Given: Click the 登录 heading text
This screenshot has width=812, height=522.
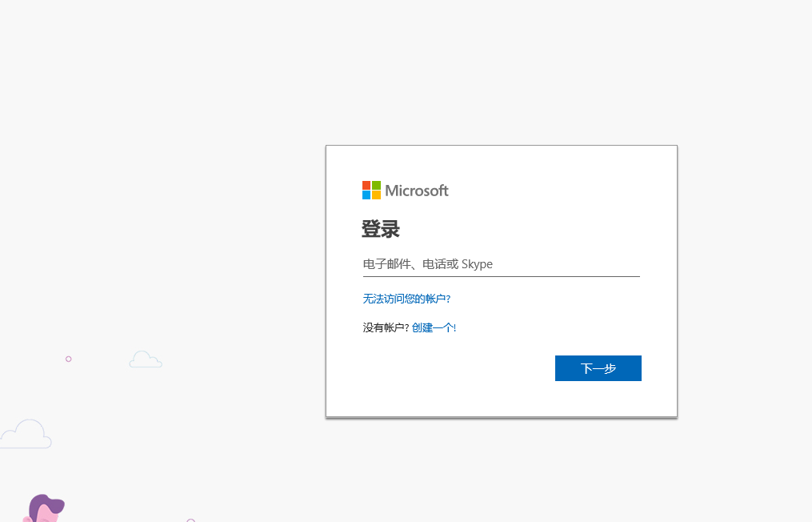Looking at the screenshot, I should (x=381, y=229).
